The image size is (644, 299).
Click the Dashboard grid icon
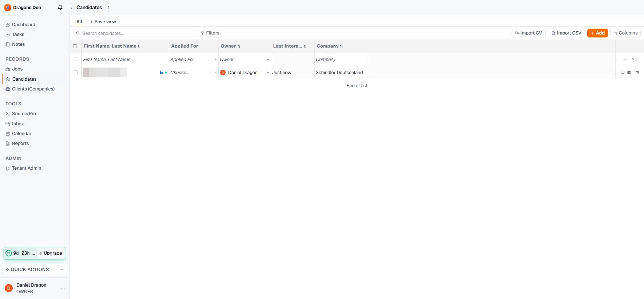coord(8,25)
